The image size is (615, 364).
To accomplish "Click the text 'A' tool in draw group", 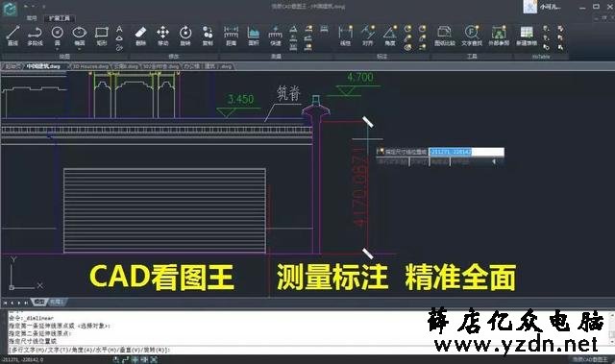I will click(x=119, y=29).
